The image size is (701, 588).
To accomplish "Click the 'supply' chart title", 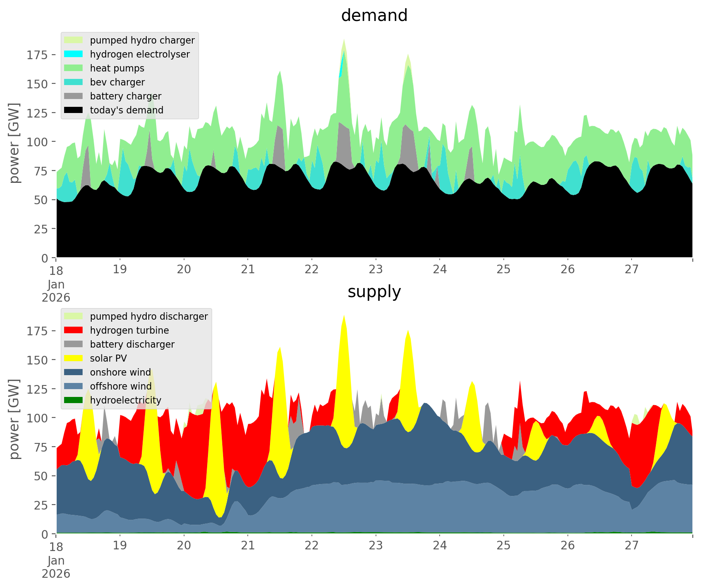I will point(374,292).
